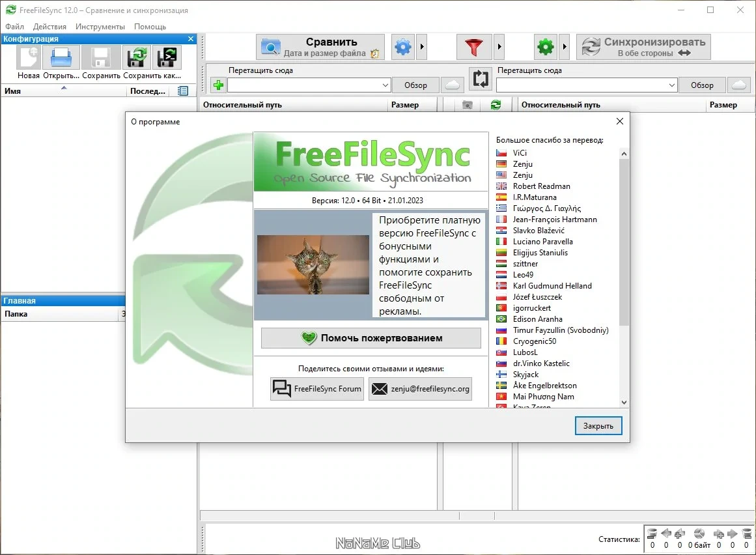The height and width of the screenshot is (555, 756).
Task: Click the save as batch job icon
Action: click(x=167, y=58)
